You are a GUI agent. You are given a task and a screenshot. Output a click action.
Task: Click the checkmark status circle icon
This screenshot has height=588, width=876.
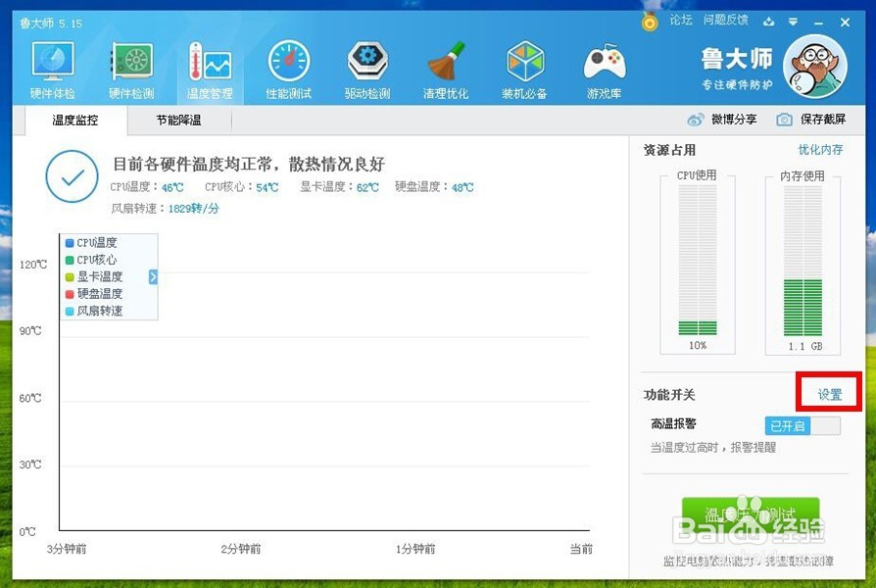click(73, 176)
